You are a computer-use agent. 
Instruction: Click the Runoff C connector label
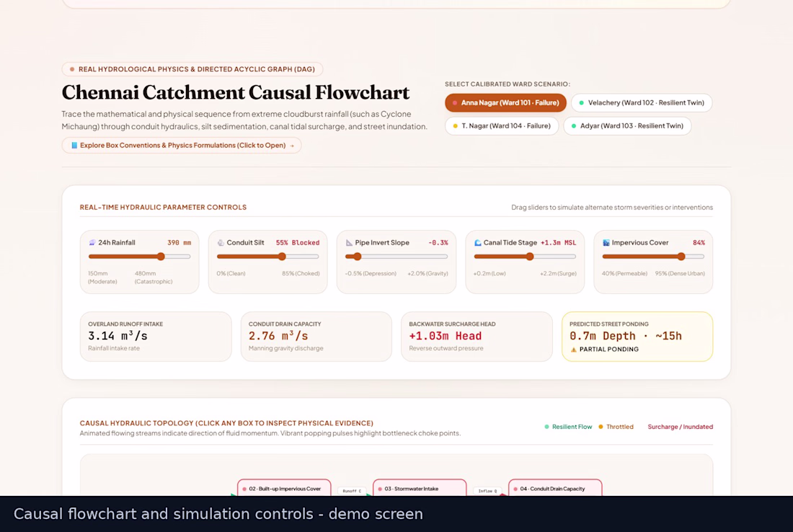[x=352, y=490]
